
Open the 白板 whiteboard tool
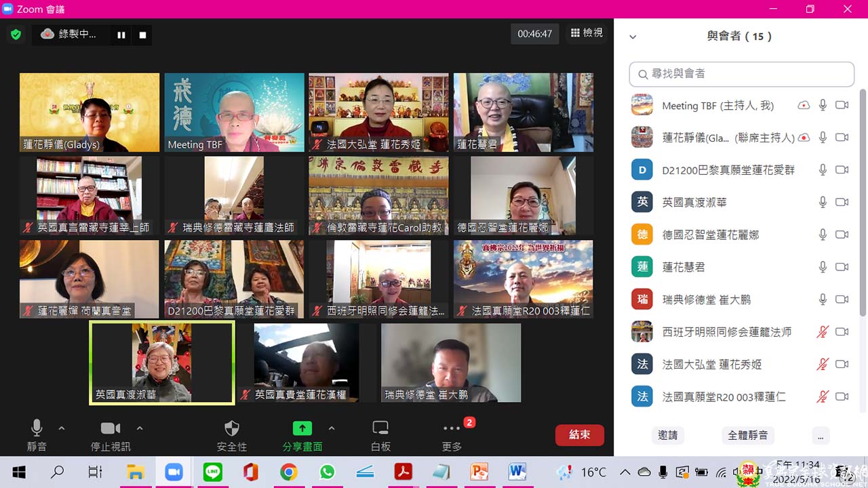tap(380, 428)
